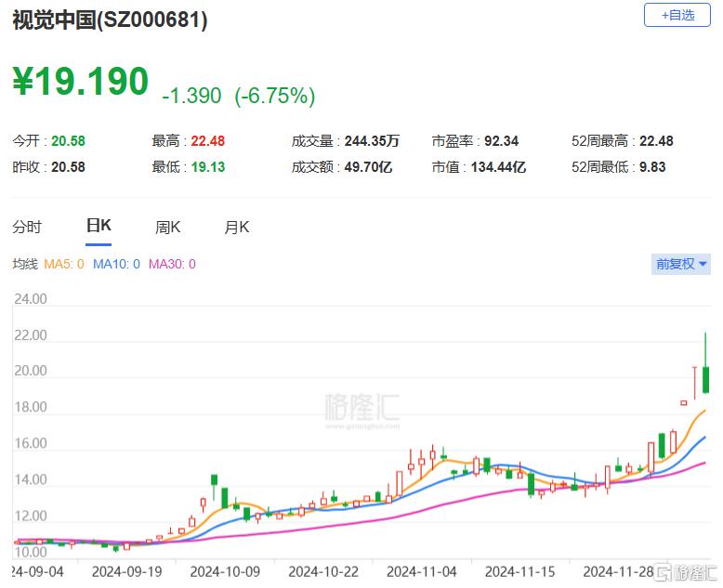This screenshot has height=588, width=723.
Task: Click the stock title 视觉中国(SZ000681)
Action: [x=110, y=20]
